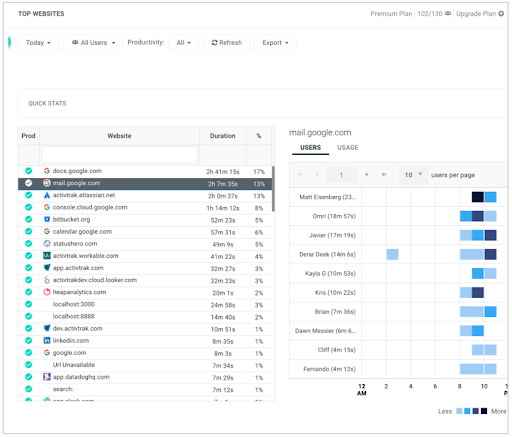Click the Google icon on the selected mail.google.com row

[47, 183]
